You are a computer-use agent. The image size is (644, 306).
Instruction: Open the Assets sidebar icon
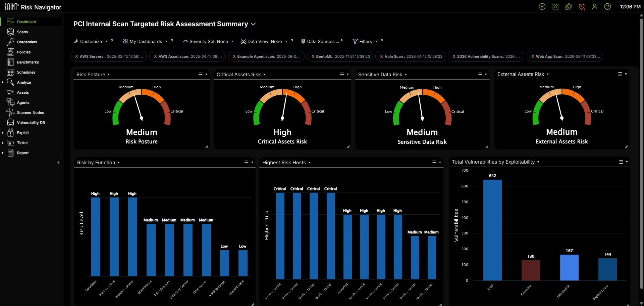(10, 92)
